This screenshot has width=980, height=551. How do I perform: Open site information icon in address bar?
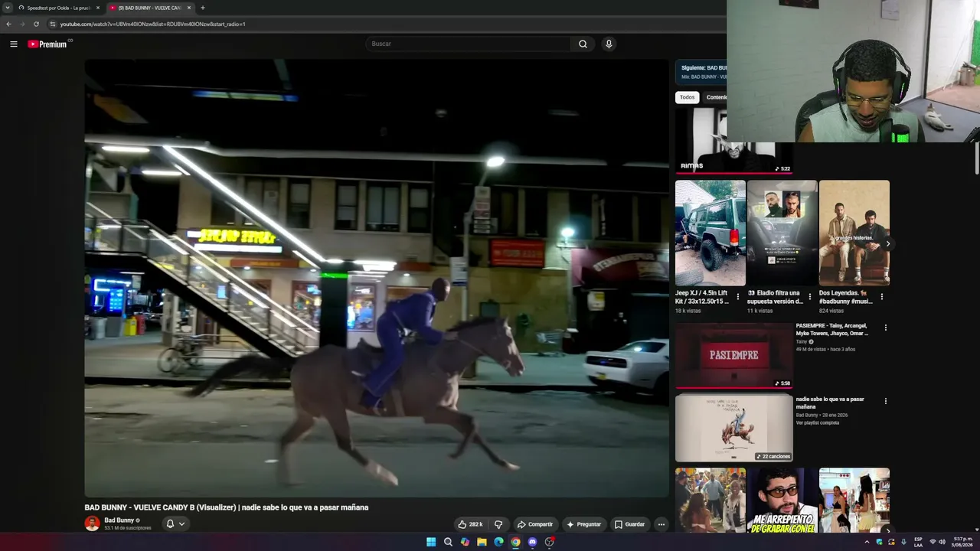[52, 24]
